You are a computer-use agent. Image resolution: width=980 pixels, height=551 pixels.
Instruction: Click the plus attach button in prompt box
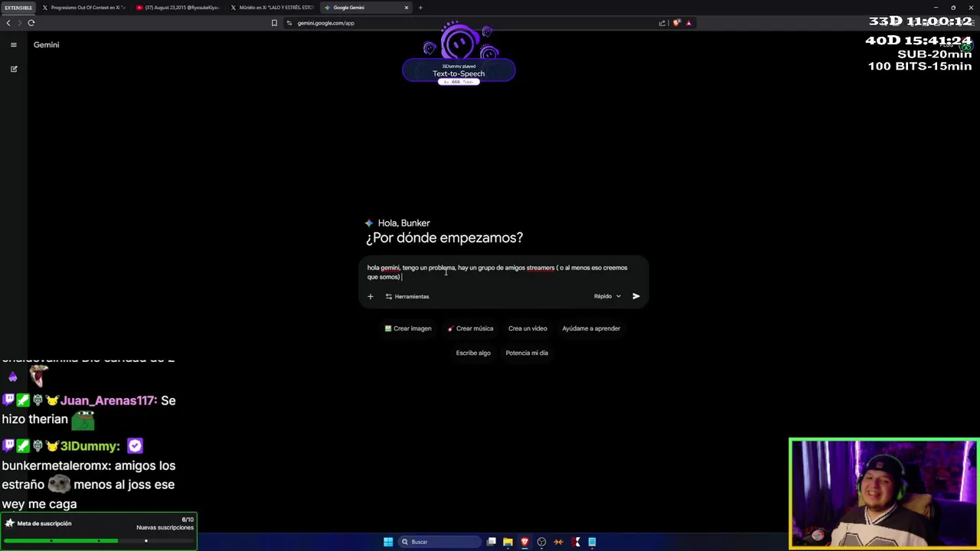[370, 296]
